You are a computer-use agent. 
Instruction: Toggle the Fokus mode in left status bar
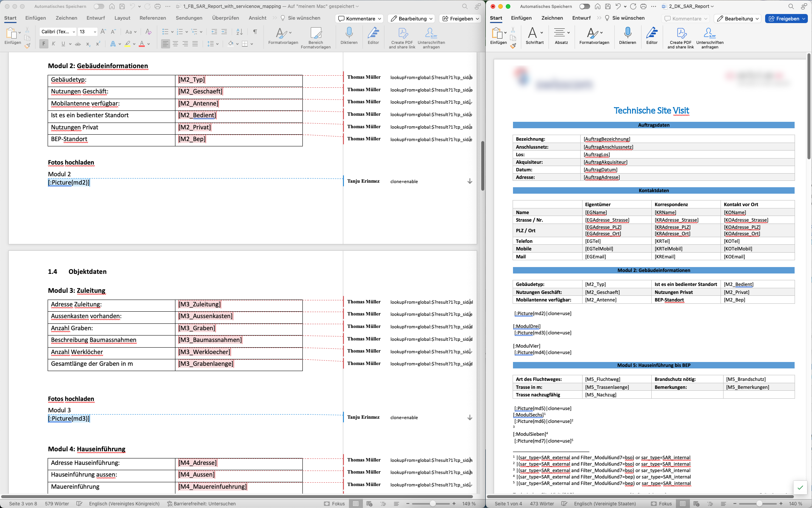335,503
